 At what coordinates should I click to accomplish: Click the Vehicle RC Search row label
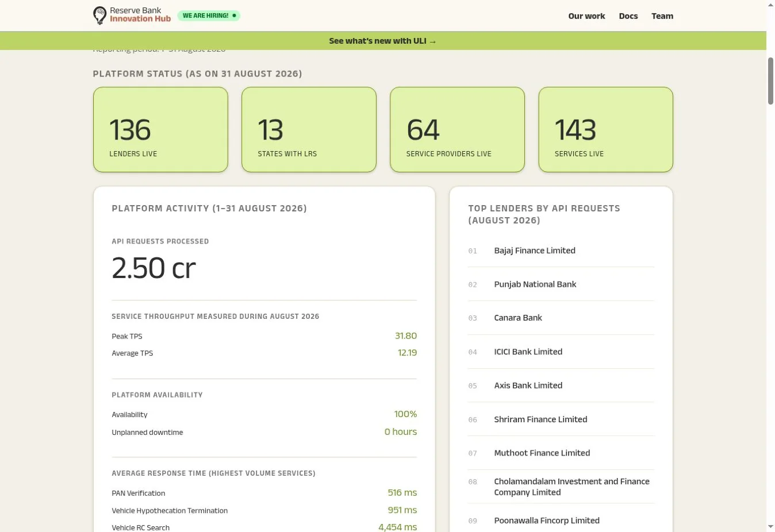pyautogui.click(x=141, y=528)
